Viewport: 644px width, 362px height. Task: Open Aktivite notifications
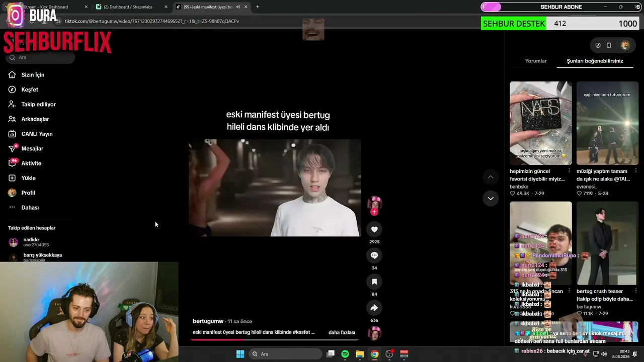[x=31, y=163]
